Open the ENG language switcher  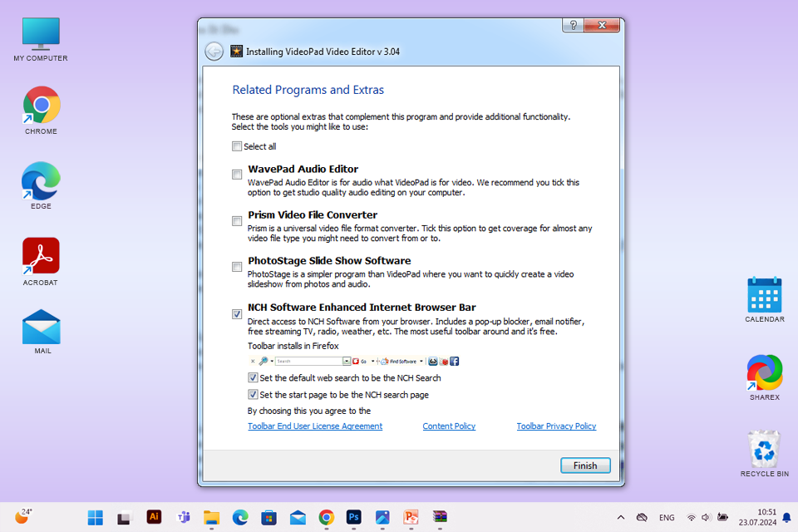coord(667,518)
